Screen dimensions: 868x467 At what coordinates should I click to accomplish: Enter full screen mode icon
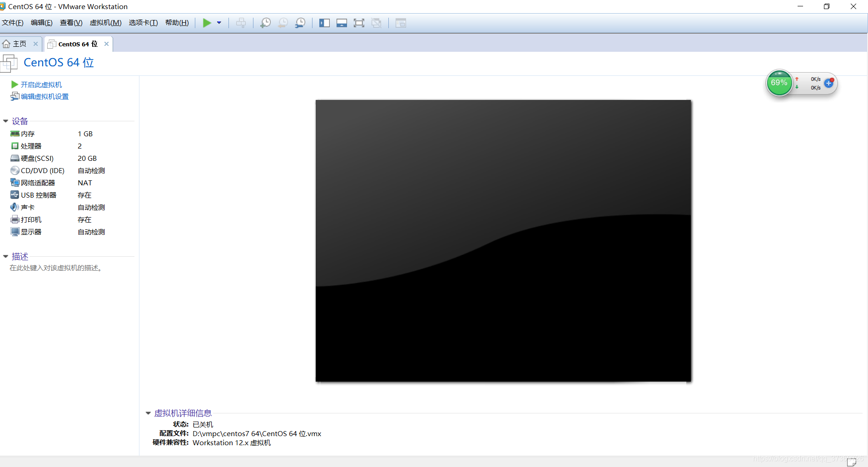click(x=359, y=23)
